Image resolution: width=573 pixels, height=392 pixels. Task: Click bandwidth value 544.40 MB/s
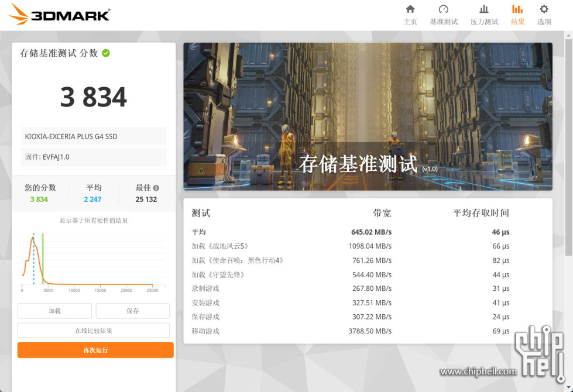tap(372, 275)
